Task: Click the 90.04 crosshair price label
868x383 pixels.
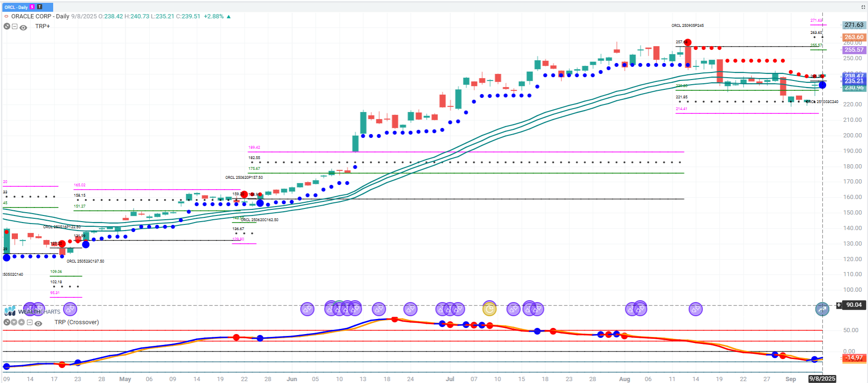Action: click(854, 305)
